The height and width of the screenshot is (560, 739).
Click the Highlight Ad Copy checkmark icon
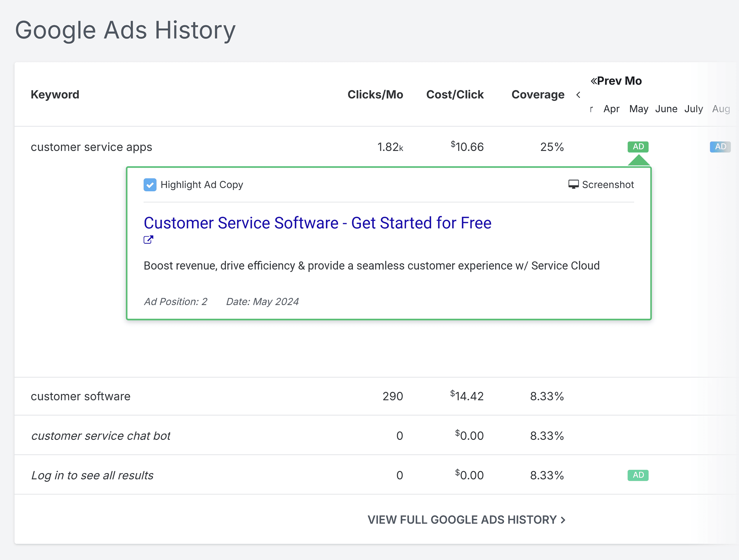150,185
